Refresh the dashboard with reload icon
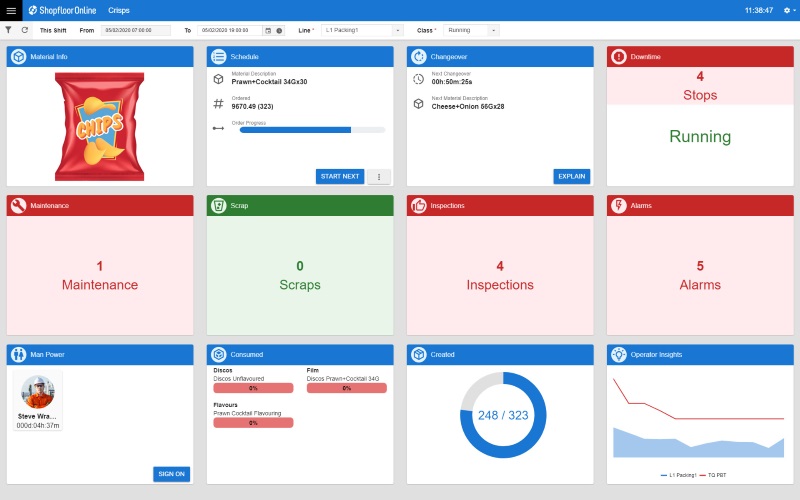The height and width of the screenshot is (500, 800). click(x=24, y=30)
